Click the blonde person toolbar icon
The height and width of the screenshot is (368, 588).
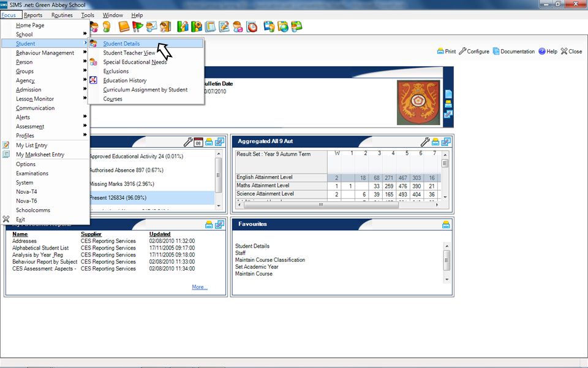[x=107, y=26]
